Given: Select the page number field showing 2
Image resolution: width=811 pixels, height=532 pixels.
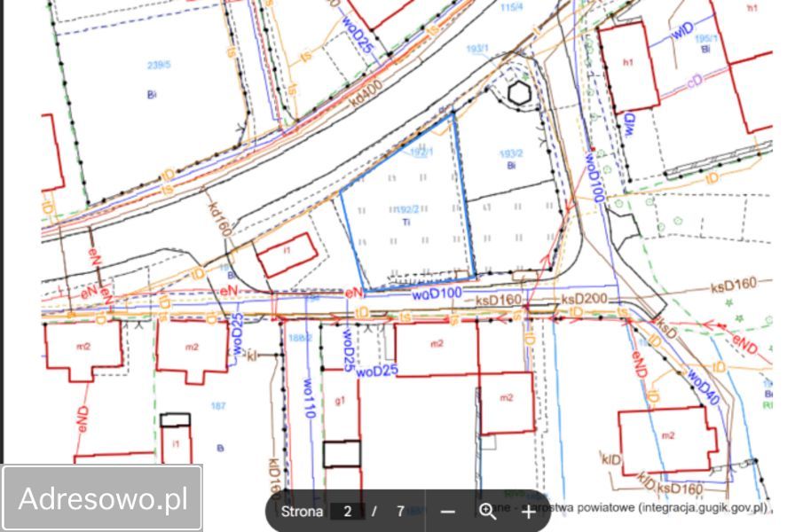Looking at the screenshot, I should 348,512.
